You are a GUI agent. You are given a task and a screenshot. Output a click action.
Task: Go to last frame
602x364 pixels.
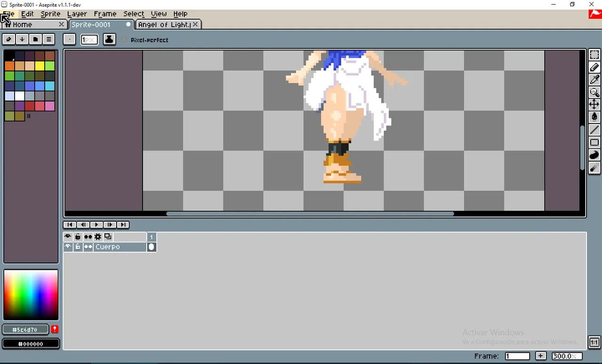click(122, 225)
